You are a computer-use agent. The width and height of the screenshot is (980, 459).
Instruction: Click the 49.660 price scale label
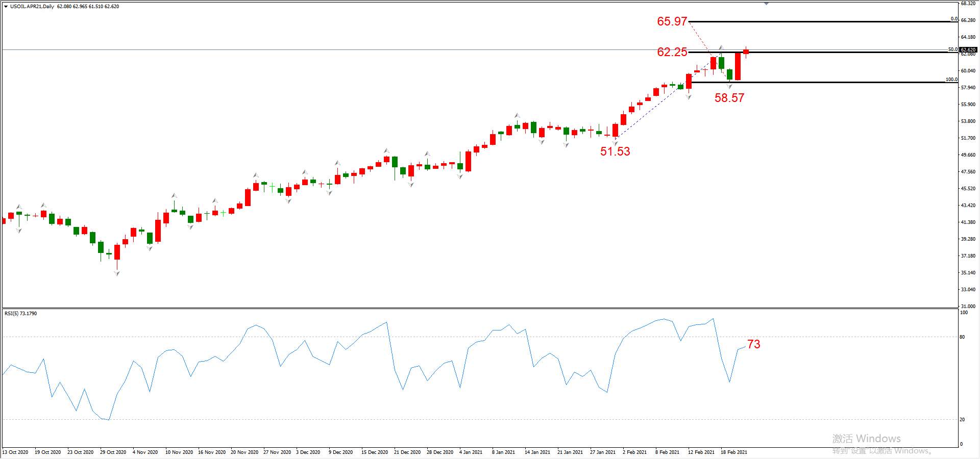(968, 155)
